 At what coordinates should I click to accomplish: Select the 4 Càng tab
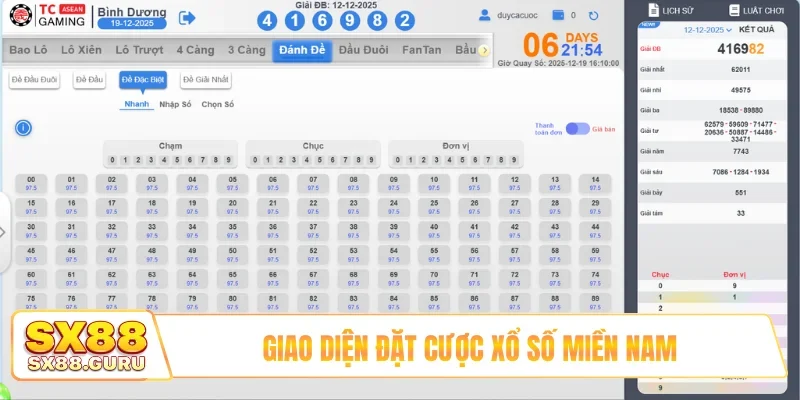coord(195,50)
